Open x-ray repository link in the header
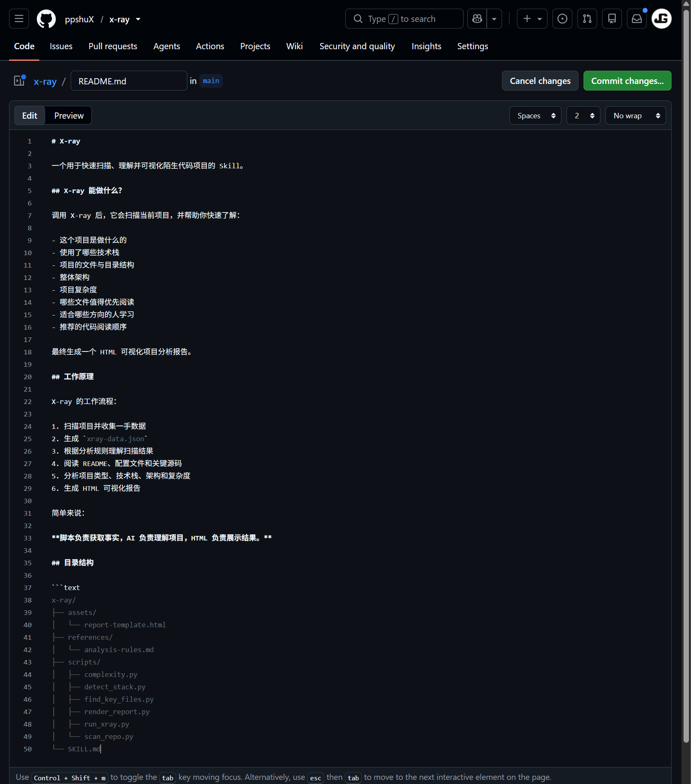 point(119,19)
